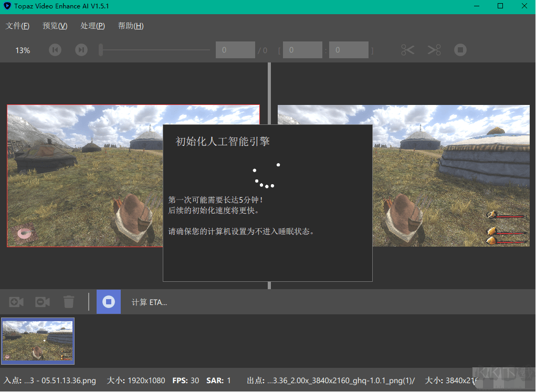Click the 13% progress indicator
This screenshot has height=392, width=536.
[x=22, y=50]
